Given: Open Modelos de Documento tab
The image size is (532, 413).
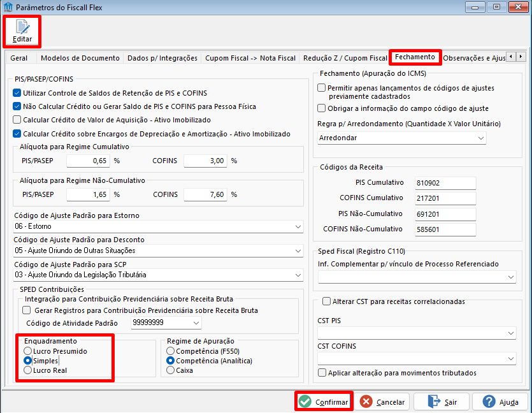Looking at the screenshot, I should (80, 58).
